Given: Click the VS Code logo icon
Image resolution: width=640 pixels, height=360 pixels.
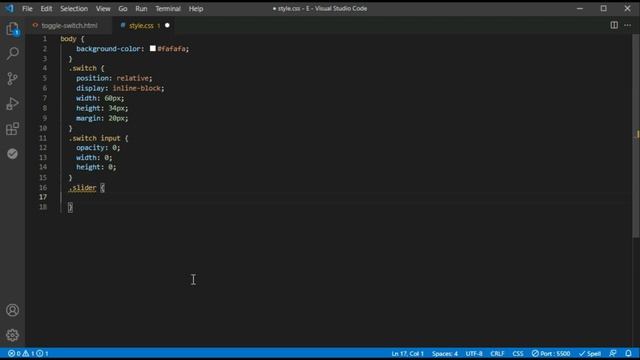Looking at the screenshot, I should coord(9,8).
